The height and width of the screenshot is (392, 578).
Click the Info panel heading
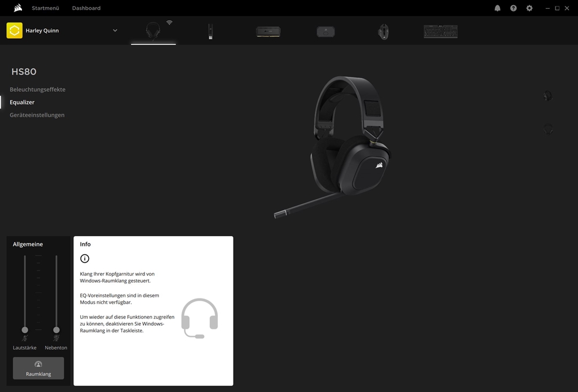coord(85,244)
